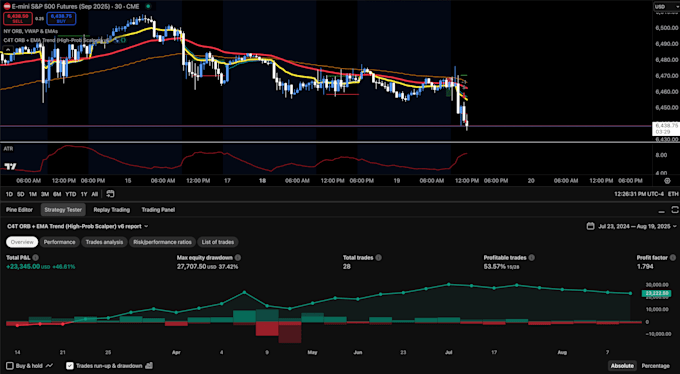Select the All time range

[95, 194]
